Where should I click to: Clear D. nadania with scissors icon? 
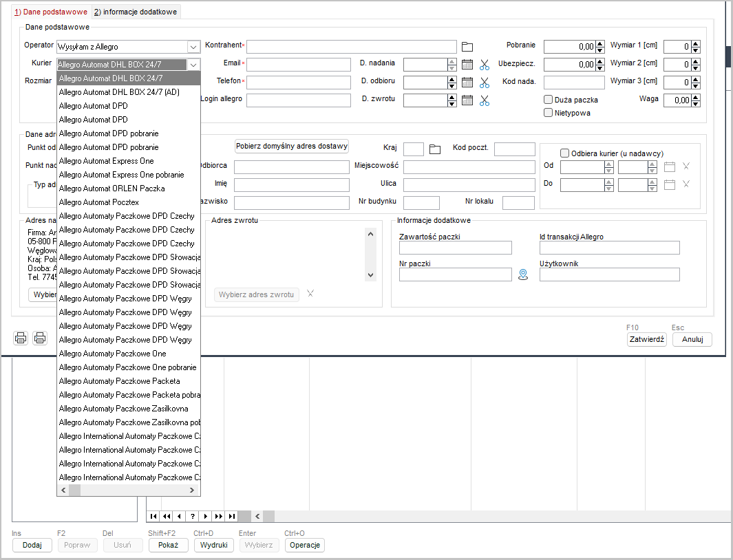point(485,65)
